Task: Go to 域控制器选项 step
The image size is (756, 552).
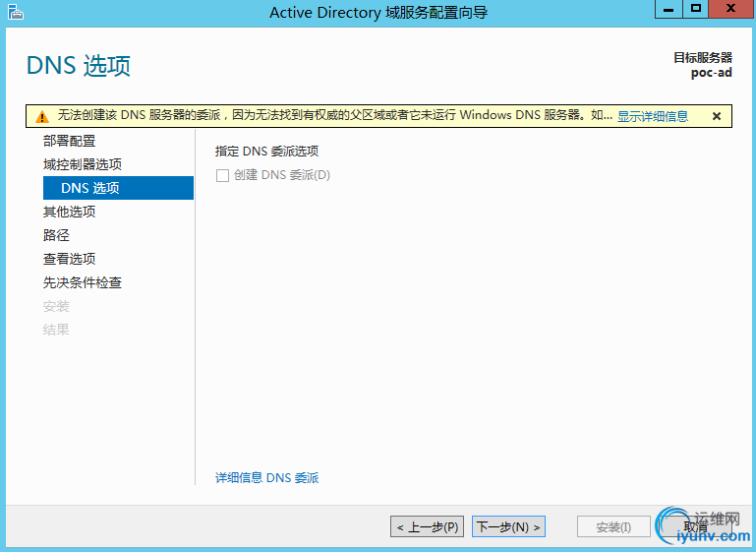Action: pos(83,164)
